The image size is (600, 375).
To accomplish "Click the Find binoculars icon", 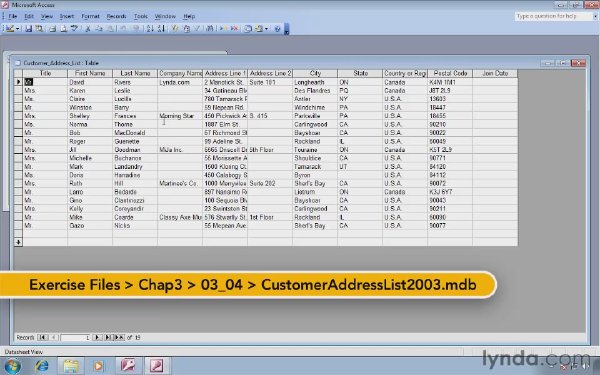I will [x=210, y=29].
